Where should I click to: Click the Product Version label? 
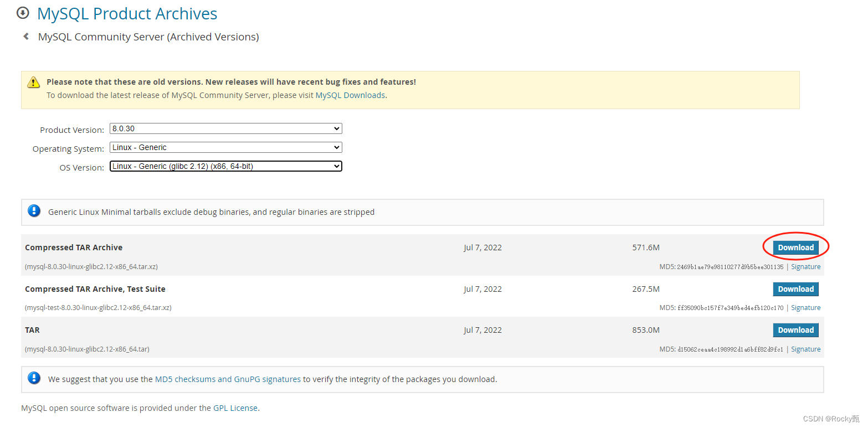(x=72, y=130)
